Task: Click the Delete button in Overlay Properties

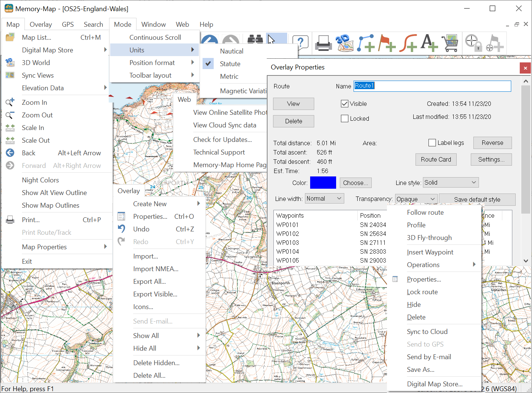Action: 293,121
